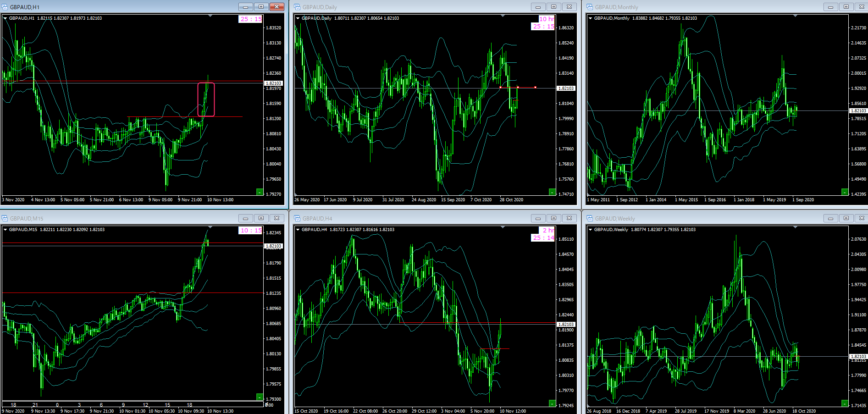
Task: Click the GBPAUD,M15 window chart icon
Action: point(5,218)
